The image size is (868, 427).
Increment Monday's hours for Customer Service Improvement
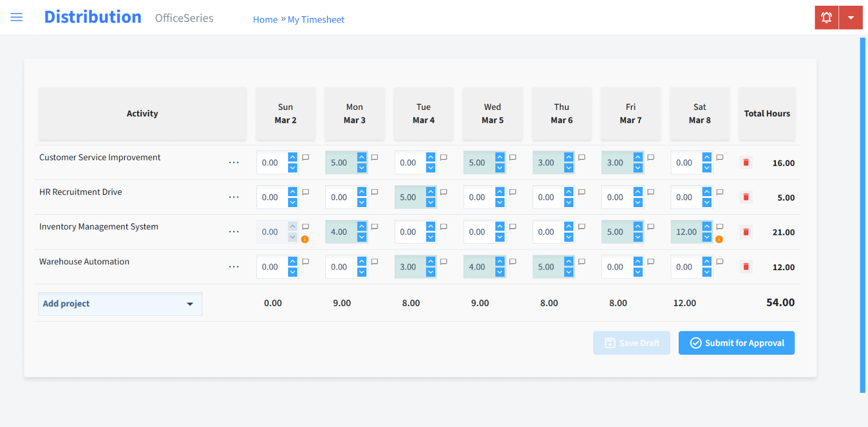361,157
